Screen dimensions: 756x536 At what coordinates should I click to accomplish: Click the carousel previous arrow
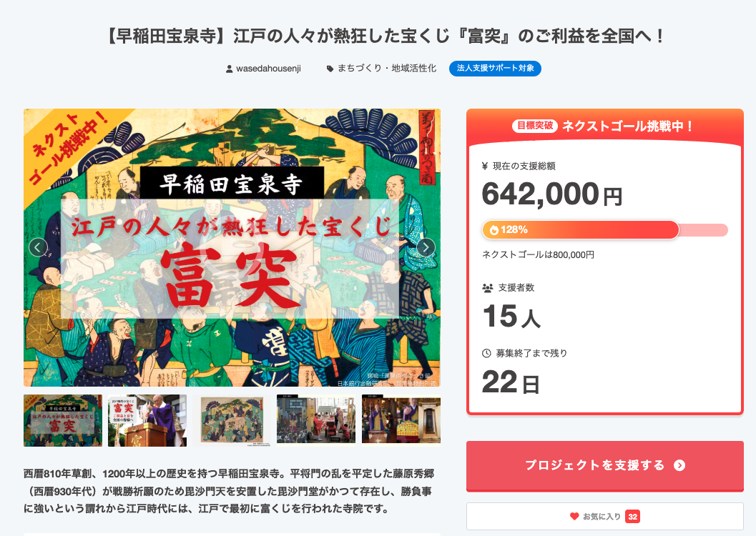pos(38,247)
